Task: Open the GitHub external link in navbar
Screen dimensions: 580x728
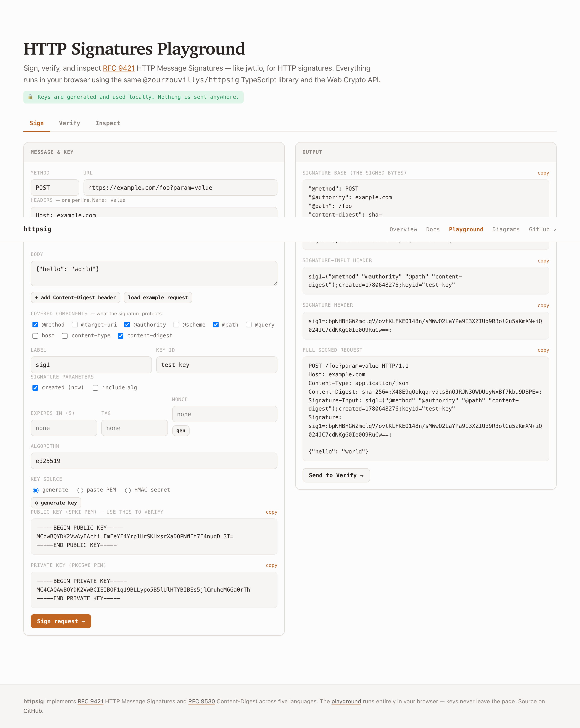Action: click(x=542, y=229)
